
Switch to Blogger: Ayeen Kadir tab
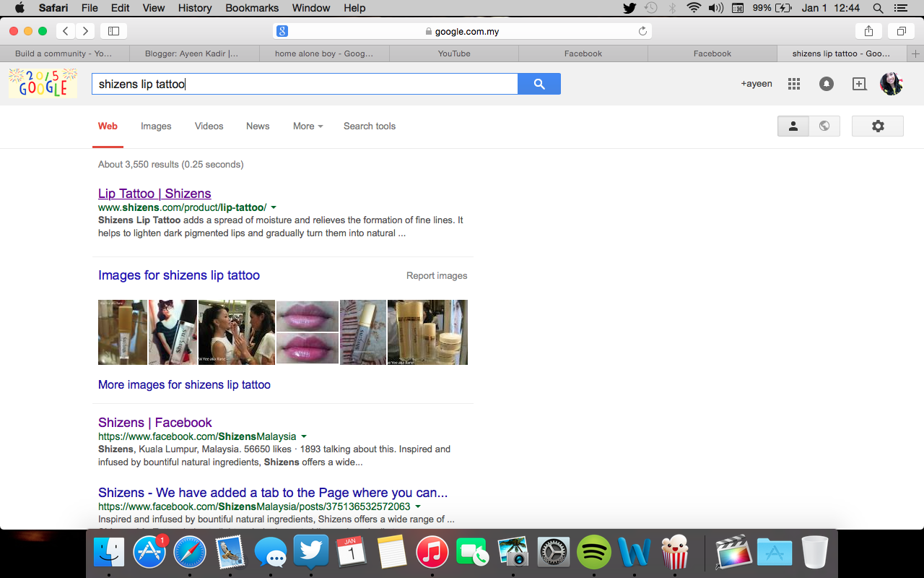coord(194,53)
